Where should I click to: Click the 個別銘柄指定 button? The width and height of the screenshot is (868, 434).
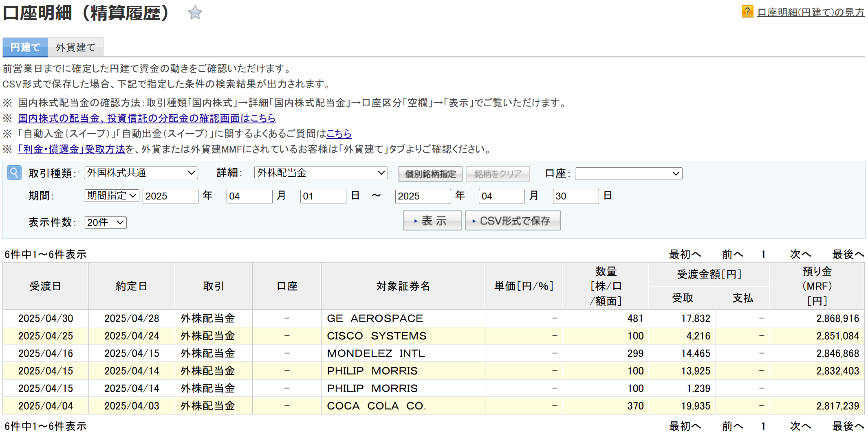[430, 174]
